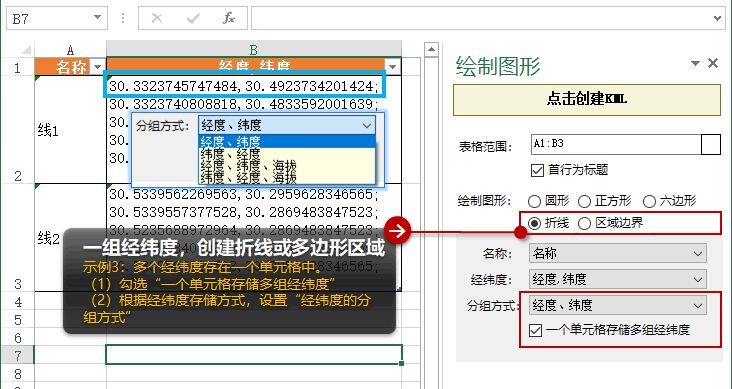Select row 8 header
The width and height of the screenshot is (732, 389).
point(18,374)
